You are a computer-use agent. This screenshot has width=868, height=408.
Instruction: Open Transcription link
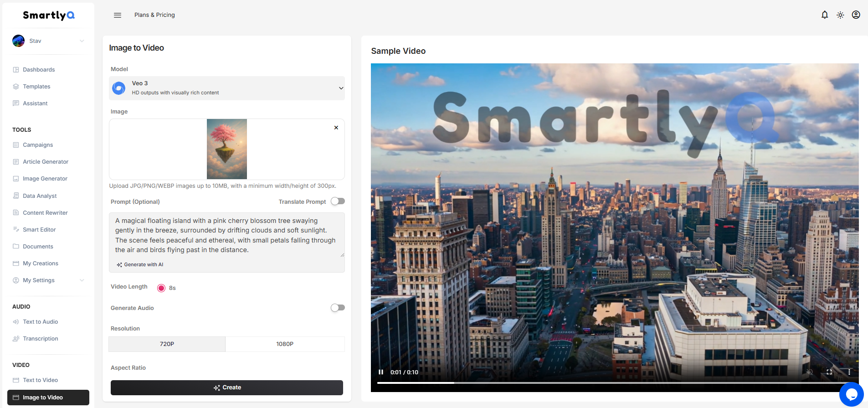pyautogui.click(x=41, y=339)
